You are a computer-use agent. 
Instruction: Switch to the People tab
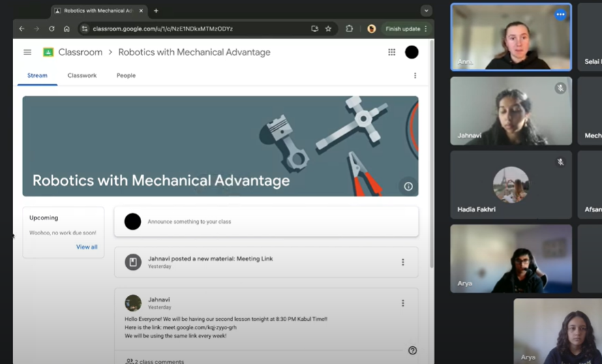pos(126,76)
